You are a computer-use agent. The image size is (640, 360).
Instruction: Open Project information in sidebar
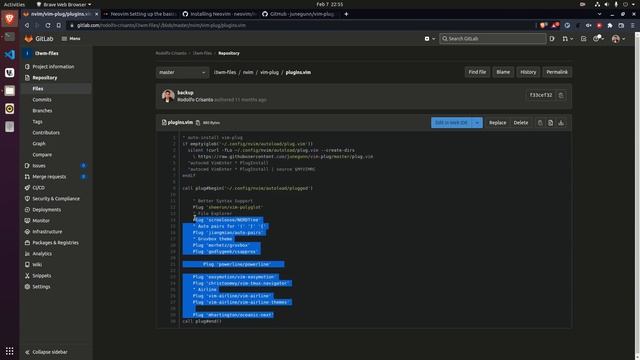tap(53, 67)
